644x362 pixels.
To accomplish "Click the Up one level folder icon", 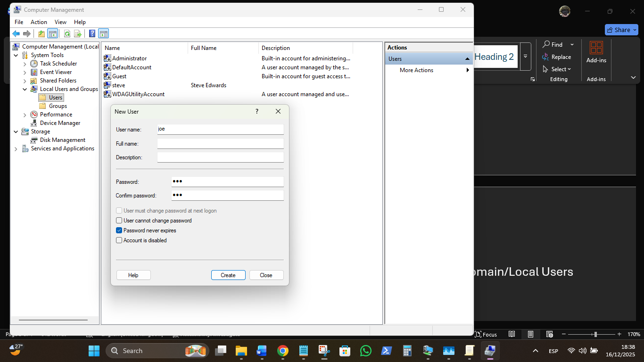I will 41,33.
